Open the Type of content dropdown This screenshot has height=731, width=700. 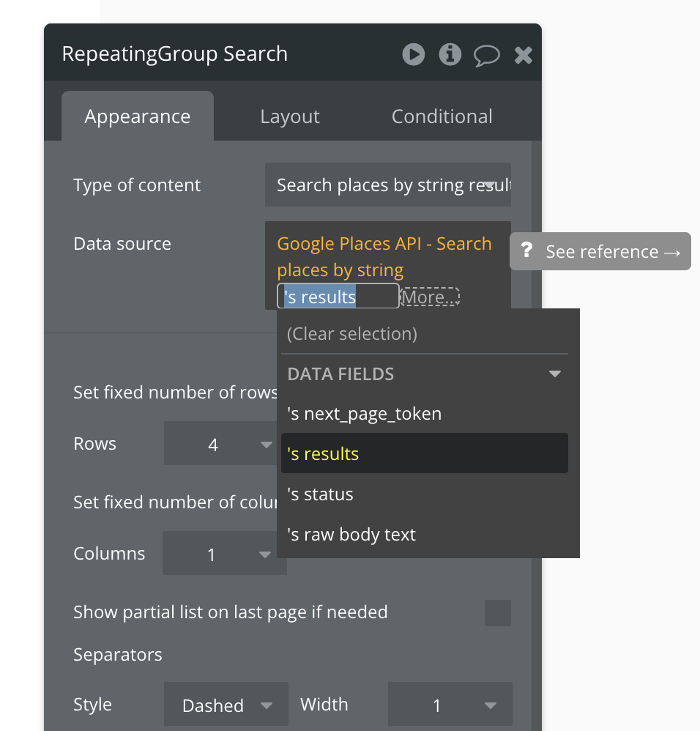[387, 185]
